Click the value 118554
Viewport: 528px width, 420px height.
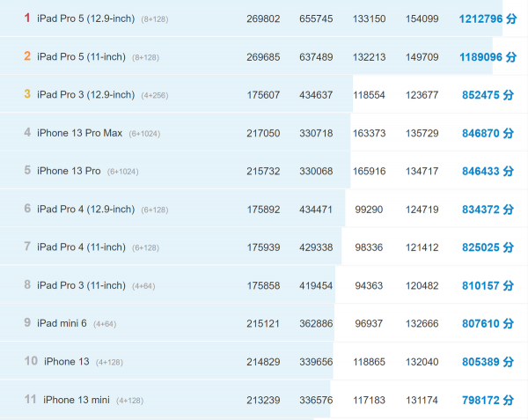(x=369, y=95)
